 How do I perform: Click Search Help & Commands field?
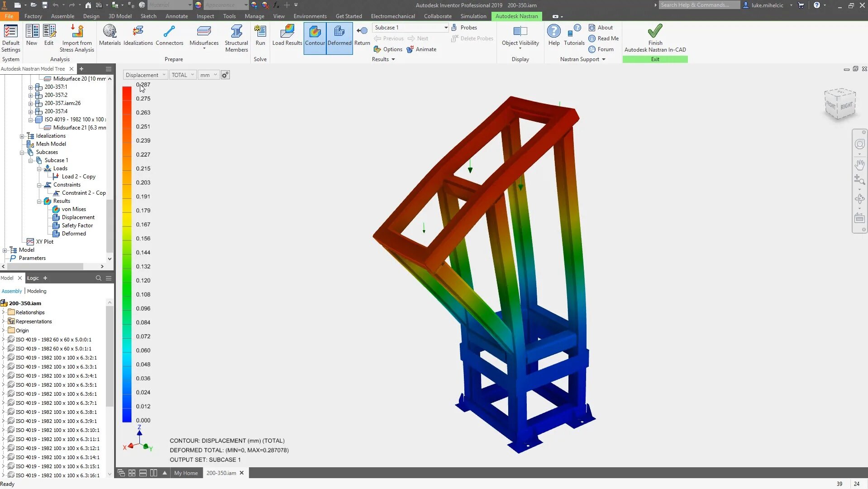pyautogui.click(x=699, y=5)
